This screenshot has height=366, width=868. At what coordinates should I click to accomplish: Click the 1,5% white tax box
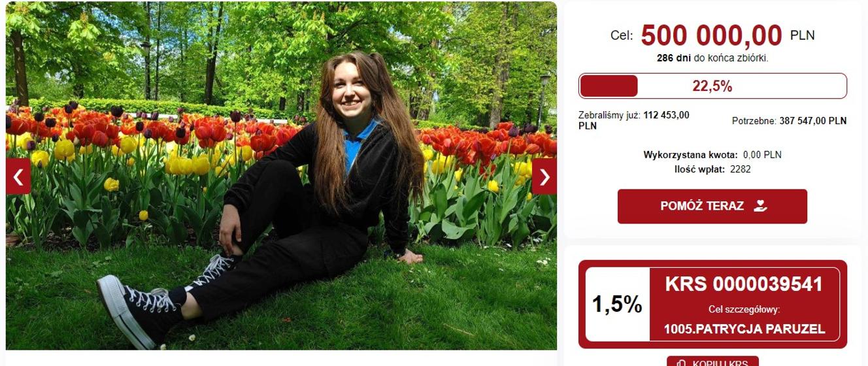point(617,305)
